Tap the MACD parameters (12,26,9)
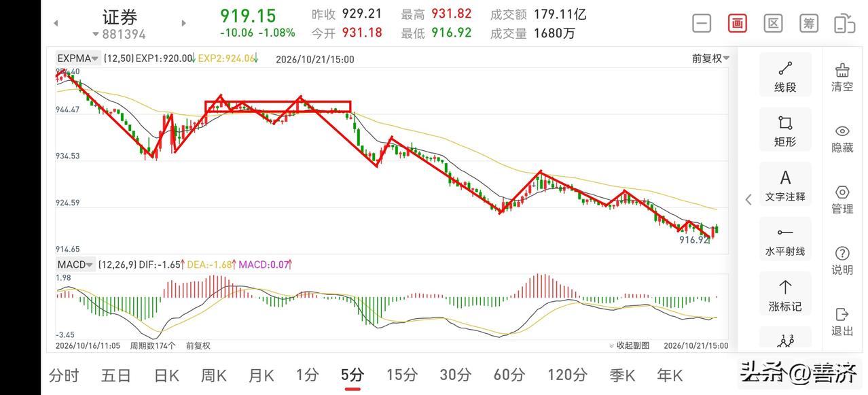This screenshot has width=868, height=395. click(117, 264)
